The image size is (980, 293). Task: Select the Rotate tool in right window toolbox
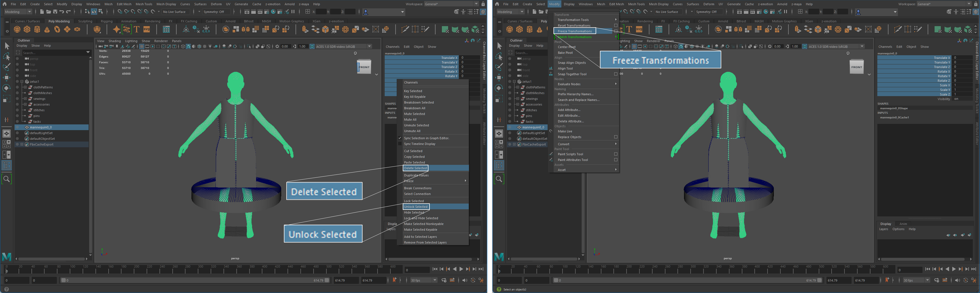pyautogui.click(x=499, y=88)
